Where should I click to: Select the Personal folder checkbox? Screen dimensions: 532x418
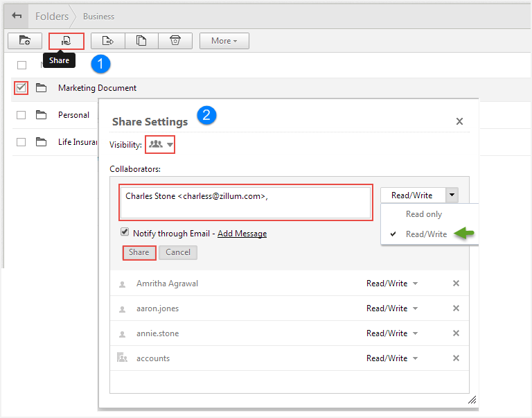coord(21,115)
